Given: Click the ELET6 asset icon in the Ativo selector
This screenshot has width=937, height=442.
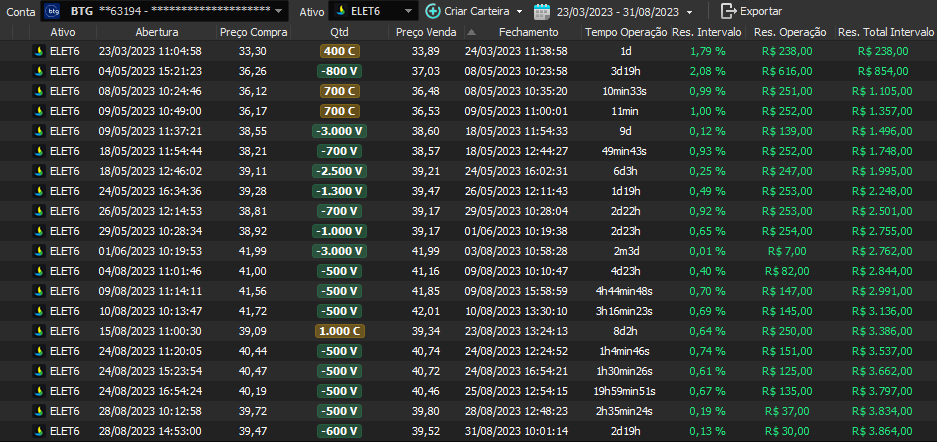Looking at the screenshot, I should tap(340, 11).
